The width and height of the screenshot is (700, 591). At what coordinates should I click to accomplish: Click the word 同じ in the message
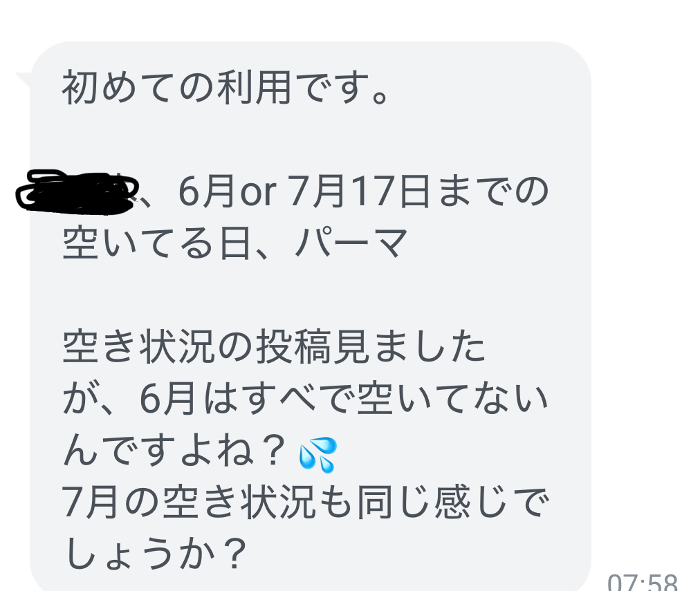click(394, 503)
